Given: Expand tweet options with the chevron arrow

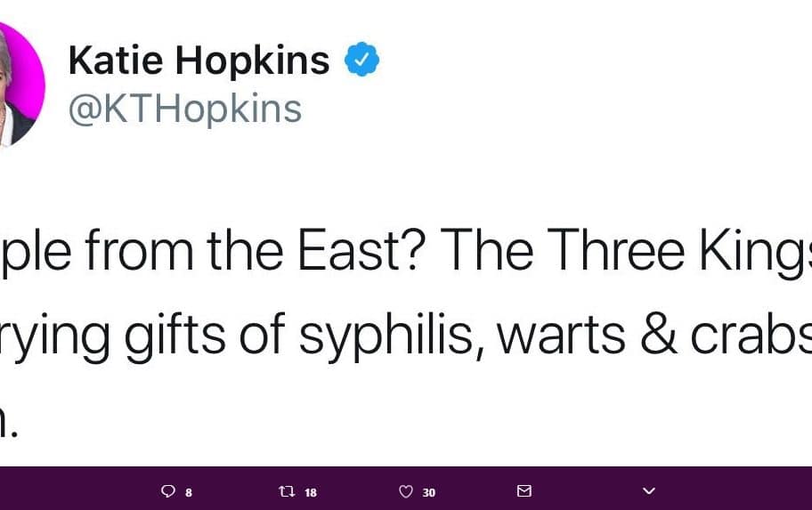Looking at the screenshot, I should pyautogui.click(x=649, y=490).
